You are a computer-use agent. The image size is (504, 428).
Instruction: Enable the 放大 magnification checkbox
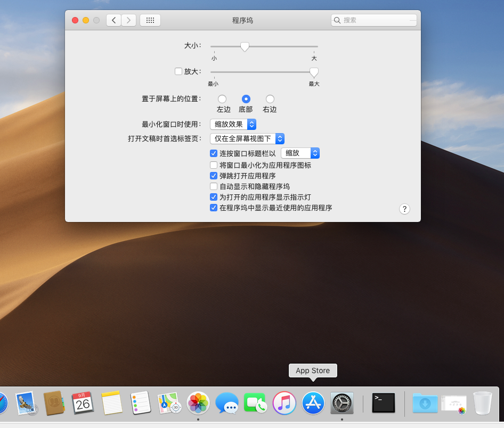click(178, 71)
